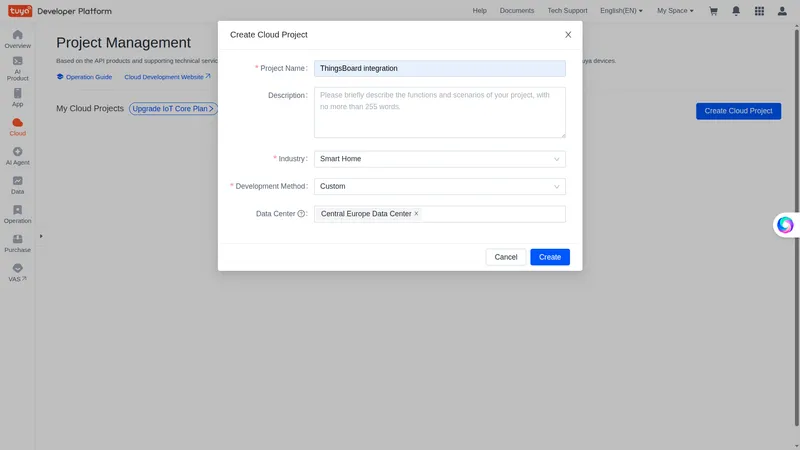Click the Create button in dialog
Image resolution: width=800 pixels, height=450 pixels.
click(550, 257)
